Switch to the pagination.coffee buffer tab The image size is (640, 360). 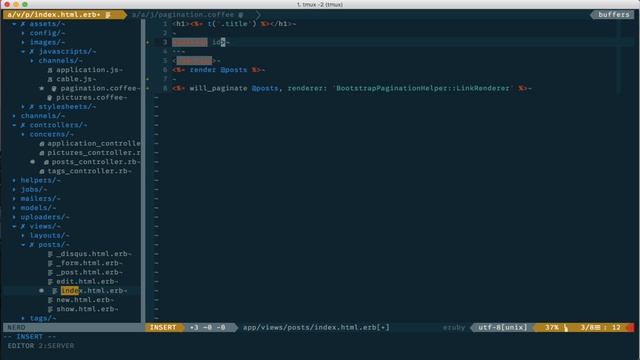coord(188,15)
